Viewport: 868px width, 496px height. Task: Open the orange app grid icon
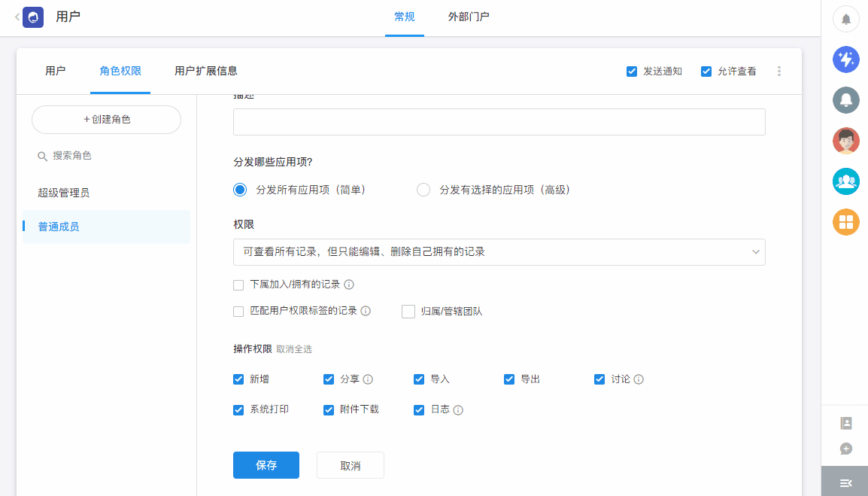pyautogui.click(x=845, y=222)
